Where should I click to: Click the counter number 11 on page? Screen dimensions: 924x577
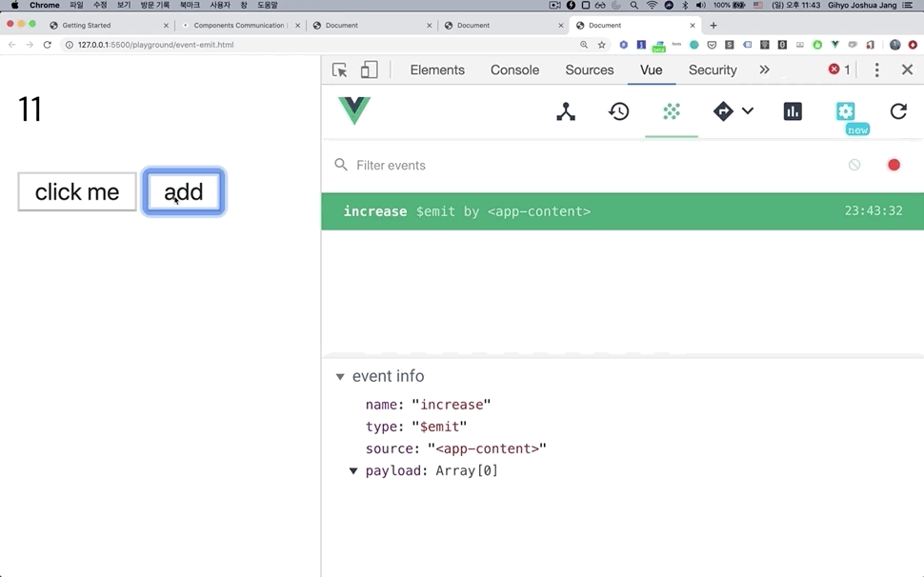point(30,109)
